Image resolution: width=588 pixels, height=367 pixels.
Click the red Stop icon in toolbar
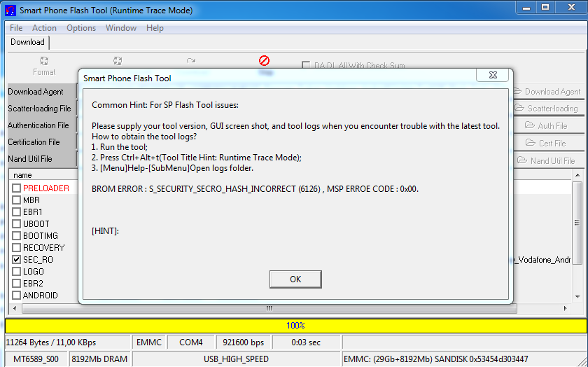click(265, 61)
